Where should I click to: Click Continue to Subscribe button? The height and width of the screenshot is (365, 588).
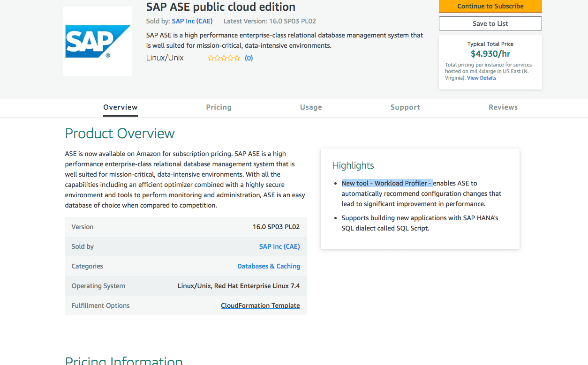tap(490, 6)
